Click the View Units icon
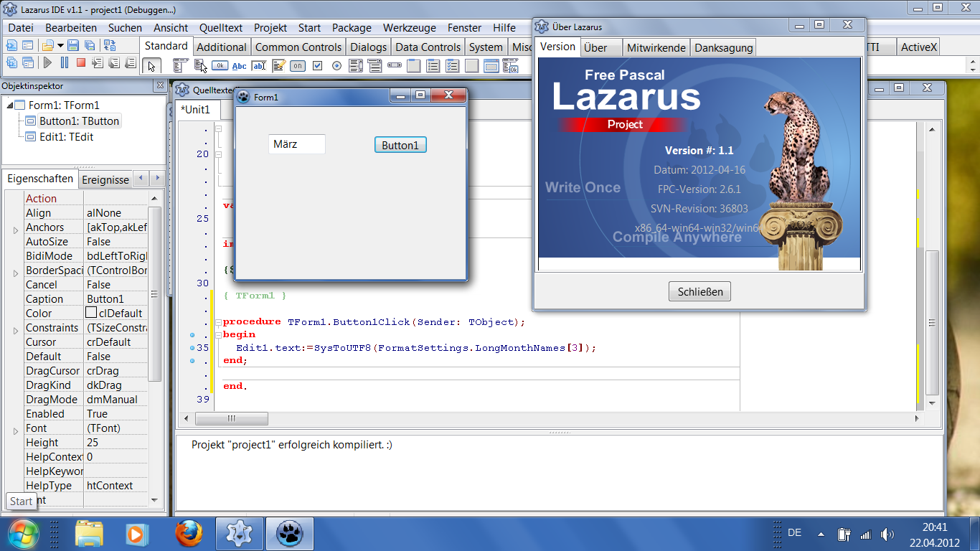Viewport: 980px width, 551px height. 11,62
